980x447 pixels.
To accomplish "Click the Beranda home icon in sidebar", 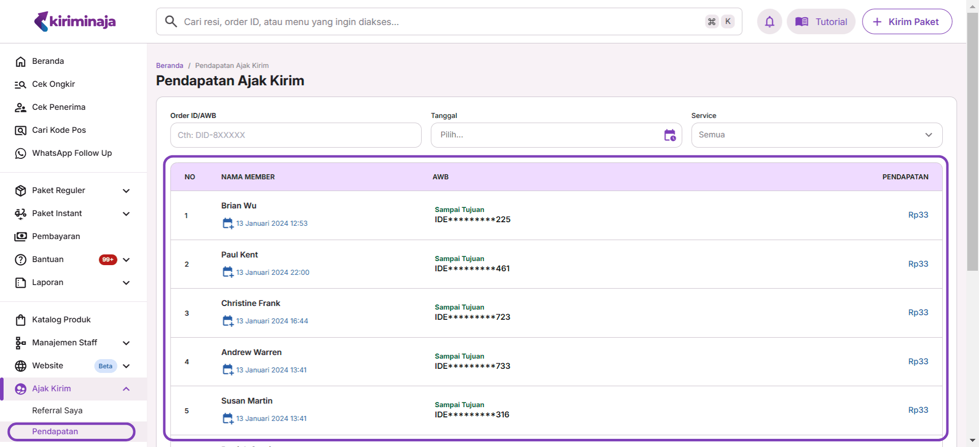I will (x=20, y=61).
